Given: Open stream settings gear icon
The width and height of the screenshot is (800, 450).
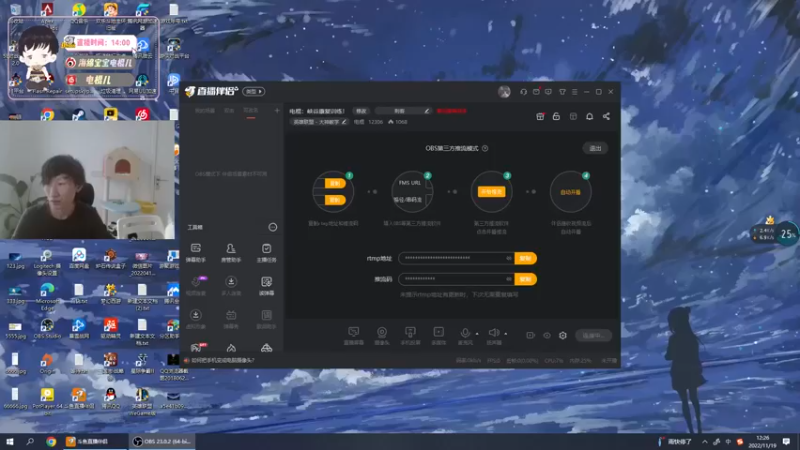Looking at the screenshot, I should (563, 335).
